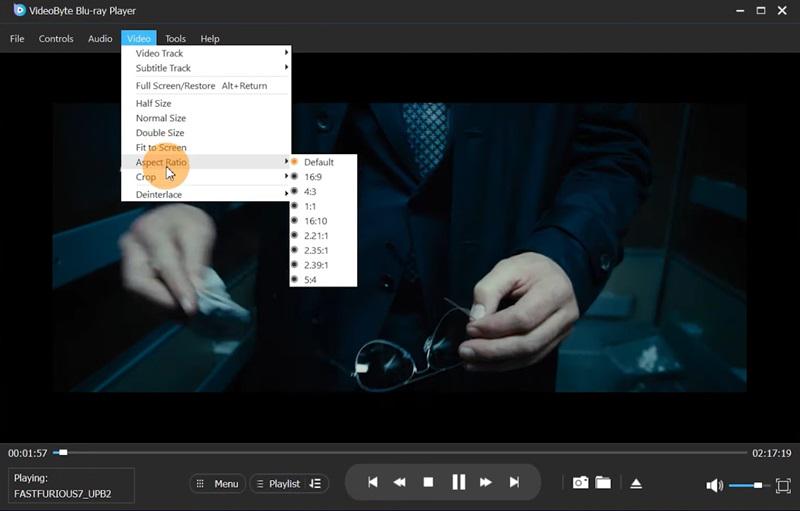This screenshot has width=800, height=511.
Task: Jump to previous chapter with skip-back button
Action: pyautogui.click(x=373, y=482)
